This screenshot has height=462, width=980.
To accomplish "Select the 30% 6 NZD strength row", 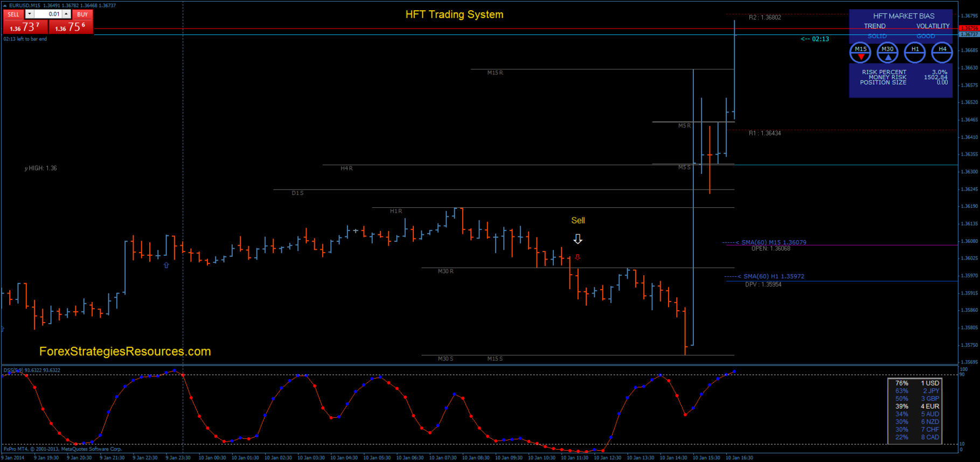I will (917, 422).
